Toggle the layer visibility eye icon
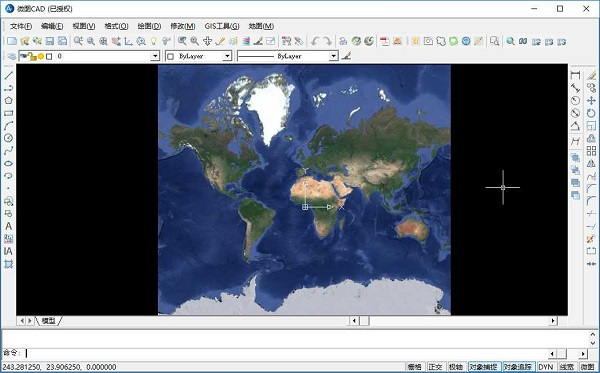 (x=24, y=56)
